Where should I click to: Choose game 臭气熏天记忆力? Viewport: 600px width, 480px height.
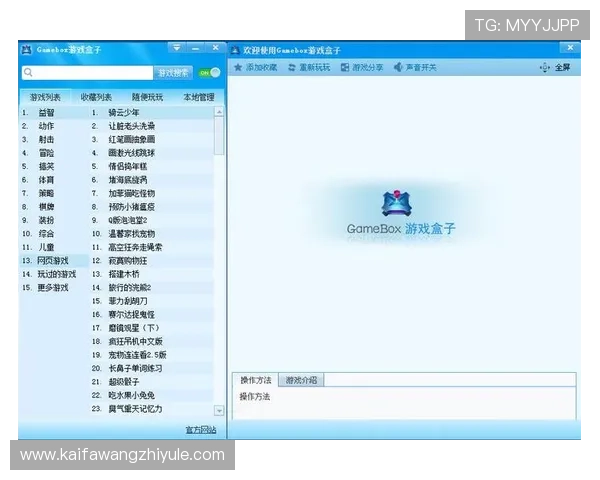point(152,409)
